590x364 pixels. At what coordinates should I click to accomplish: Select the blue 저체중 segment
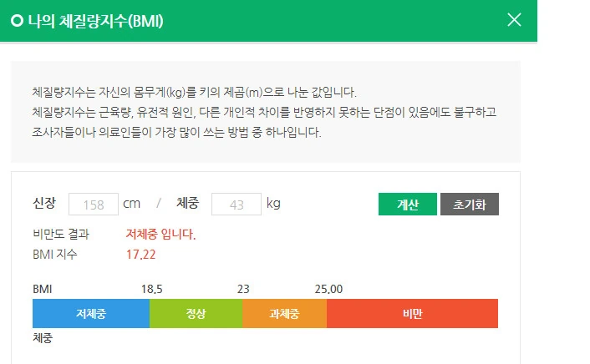click(x=91, y=314)
